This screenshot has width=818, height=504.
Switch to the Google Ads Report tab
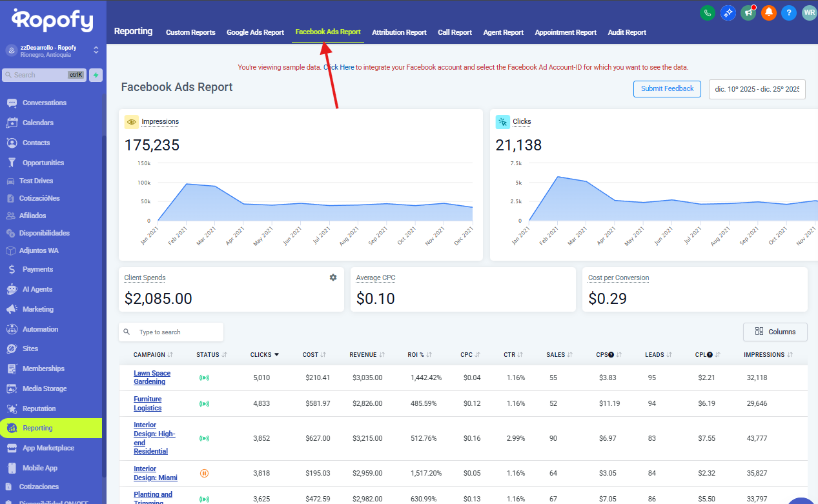click(x=255, y=32)
